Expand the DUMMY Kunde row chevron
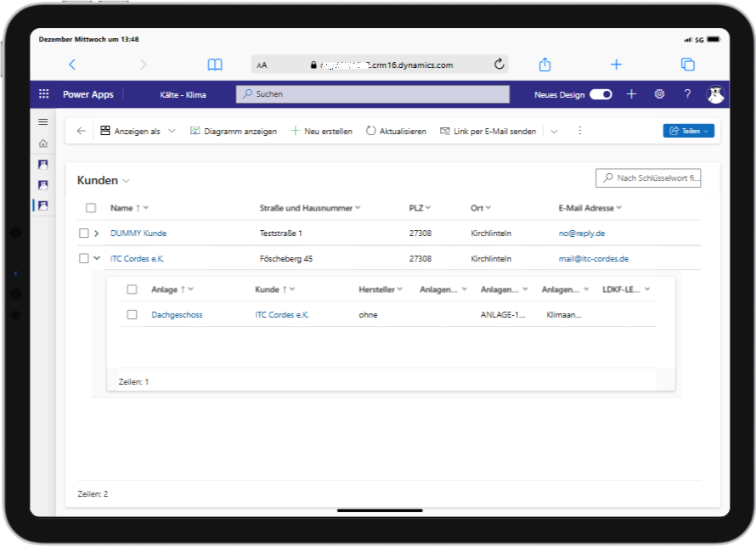 97,233
